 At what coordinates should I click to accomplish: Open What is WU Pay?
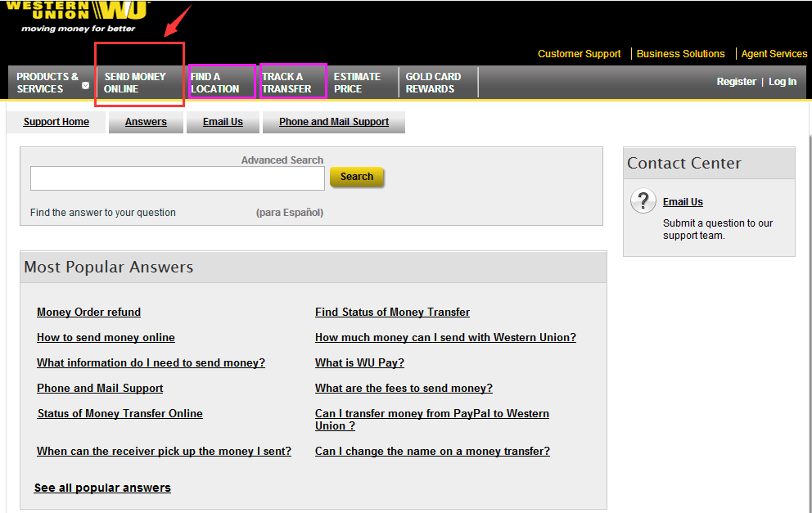pyautogui.click(x=359, y=363)
